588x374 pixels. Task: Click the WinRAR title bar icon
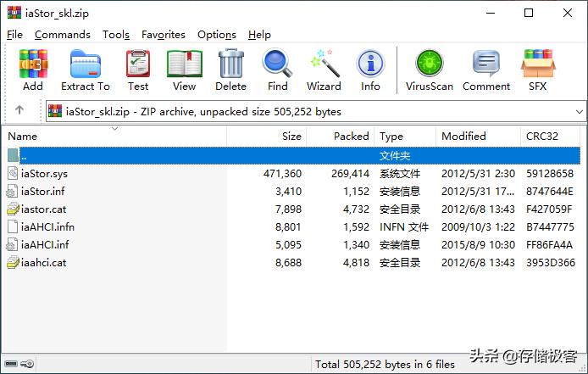pos(14,13)
